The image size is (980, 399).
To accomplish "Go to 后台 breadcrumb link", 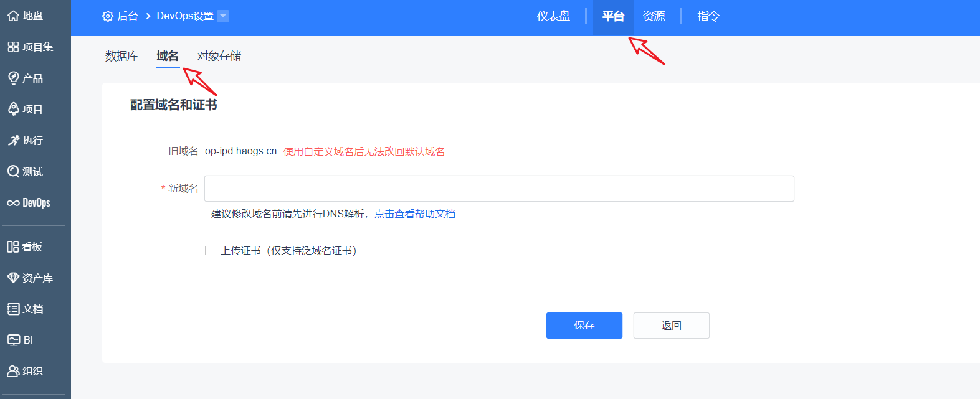I will (x=128, y=16).
